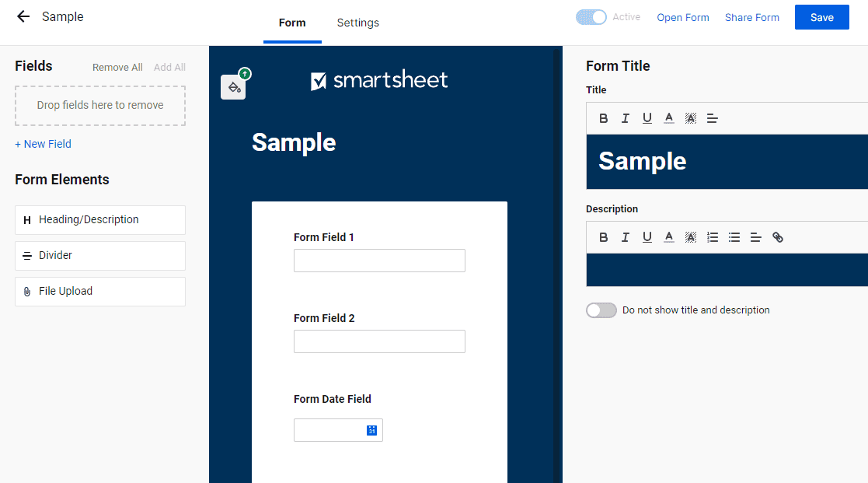The height and width of the screenshot is (483, 868).
Task: Select the Form tab
Action: [292, 23]
